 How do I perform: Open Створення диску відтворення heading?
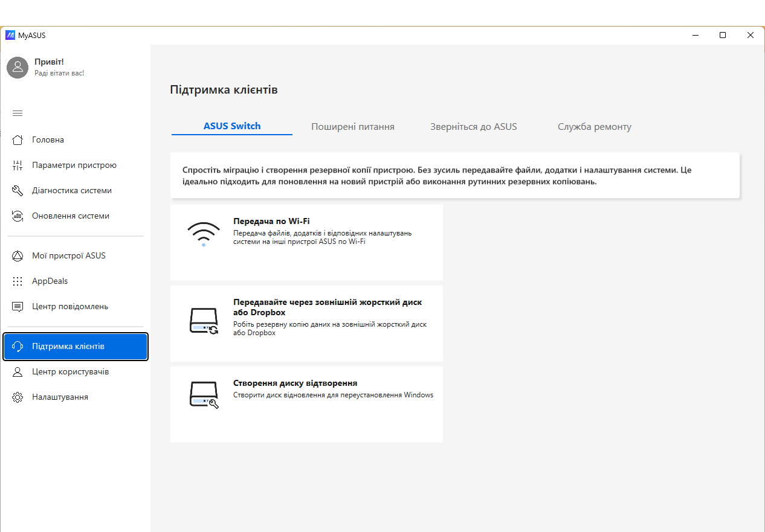click(x=295, y=383)
